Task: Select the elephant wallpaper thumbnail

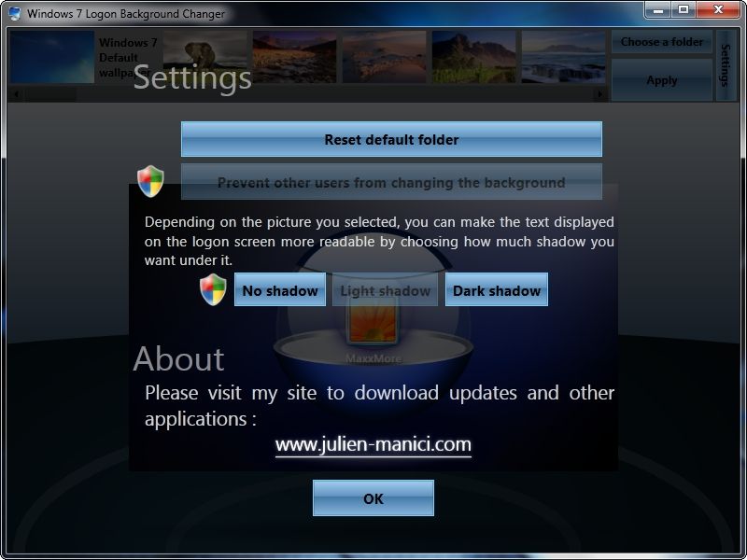Action: click(x=204, y=57)
